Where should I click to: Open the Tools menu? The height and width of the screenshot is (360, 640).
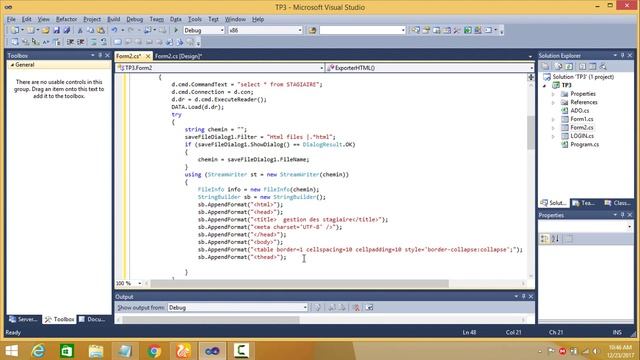click(x=195, y=19)
